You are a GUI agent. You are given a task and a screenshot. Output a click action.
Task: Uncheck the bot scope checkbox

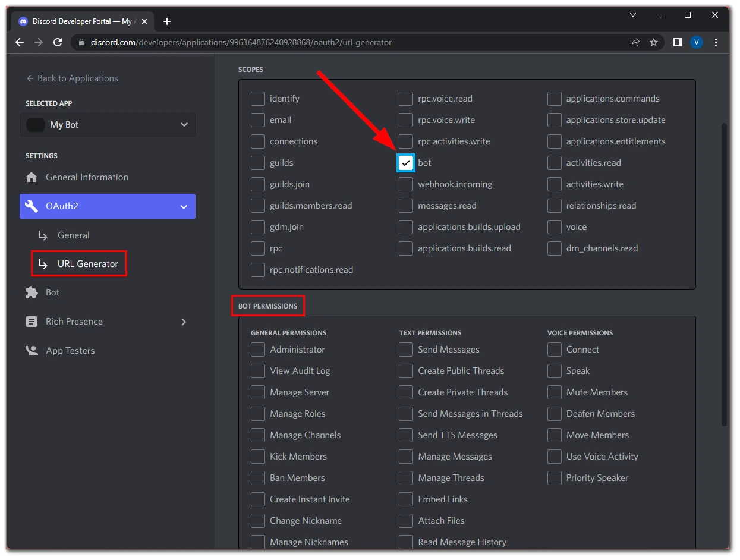406,163
